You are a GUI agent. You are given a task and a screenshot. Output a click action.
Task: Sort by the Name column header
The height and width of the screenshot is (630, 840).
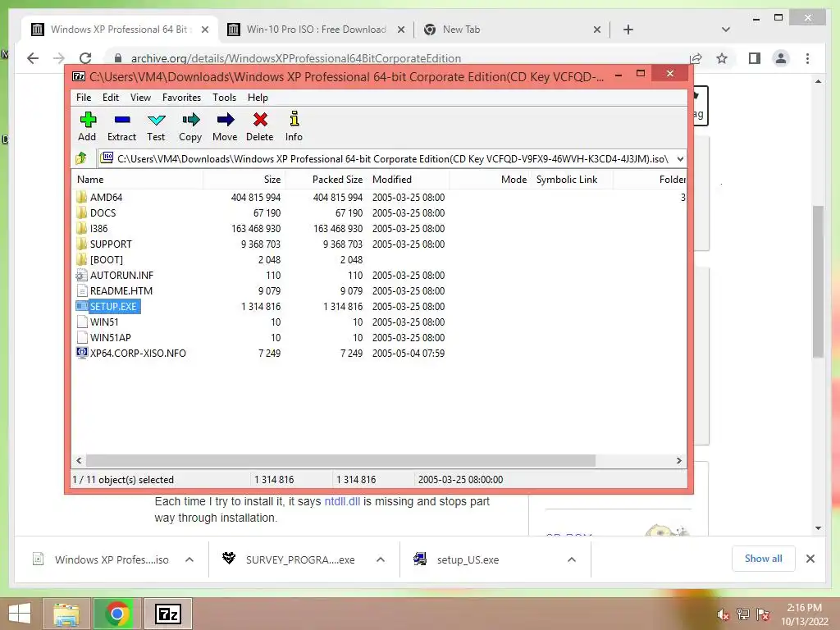(x=137, y=180)
